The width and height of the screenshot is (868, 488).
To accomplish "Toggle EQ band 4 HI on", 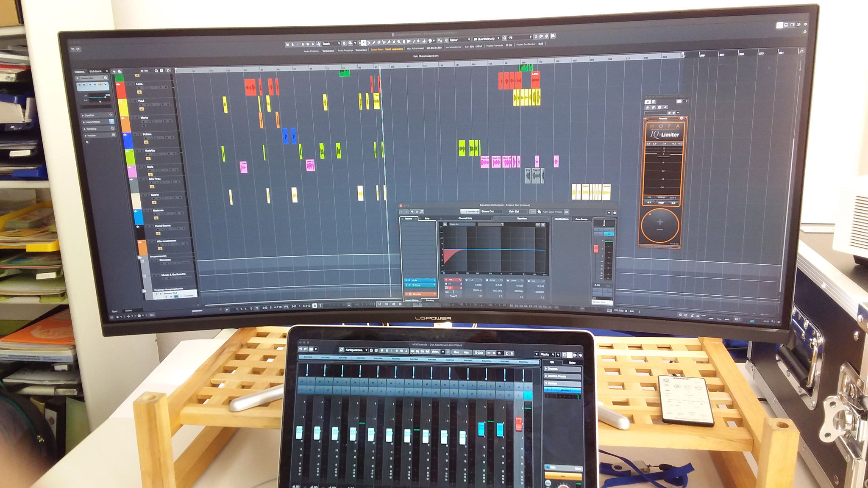I will click(529, 281).
